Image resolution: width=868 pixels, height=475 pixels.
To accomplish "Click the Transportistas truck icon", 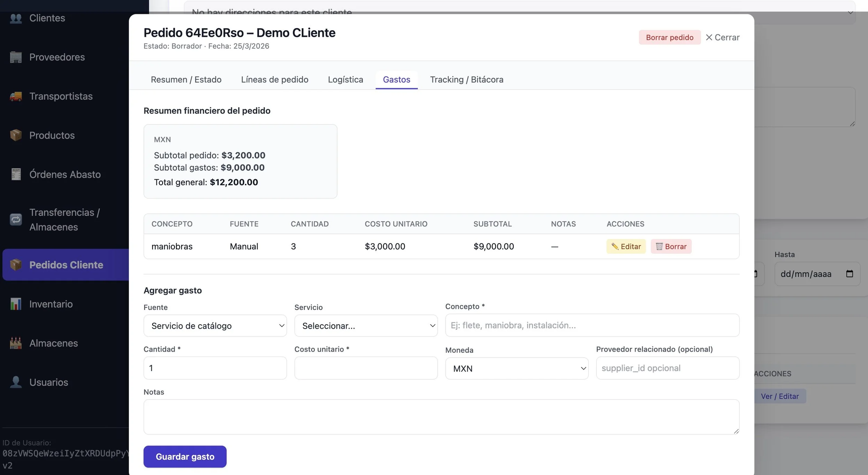I will [16, 96].
